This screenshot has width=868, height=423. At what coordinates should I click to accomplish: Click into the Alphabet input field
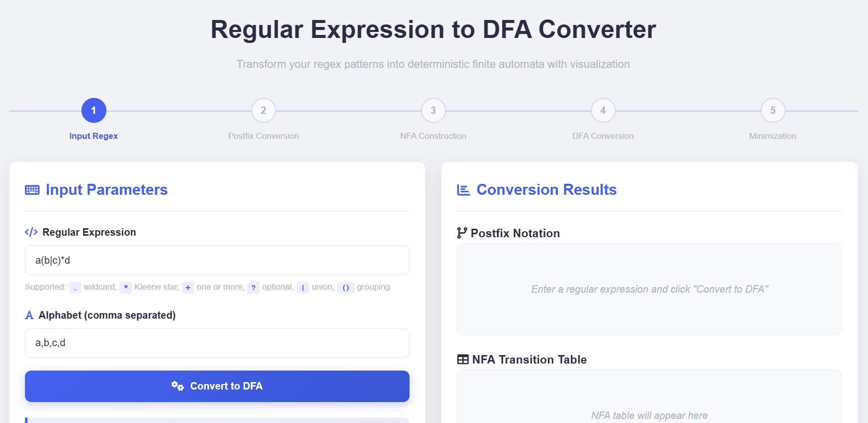(217, 343)
